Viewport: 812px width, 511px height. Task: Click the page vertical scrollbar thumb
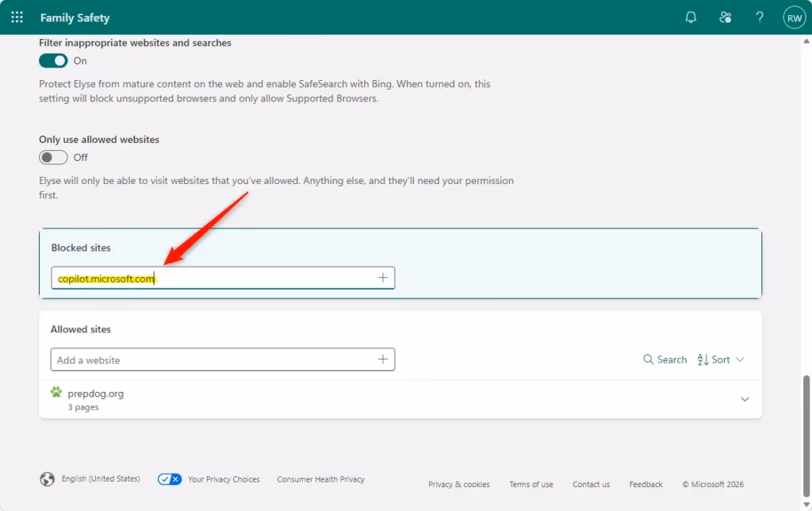pyautogui.click(x=806, y=436)
